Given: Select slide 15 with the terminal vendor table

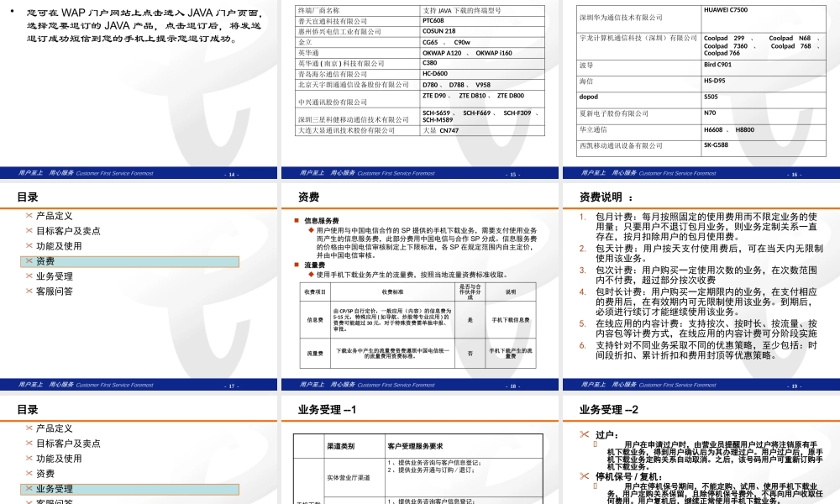Looking at the screenshot, I should 419,89.
